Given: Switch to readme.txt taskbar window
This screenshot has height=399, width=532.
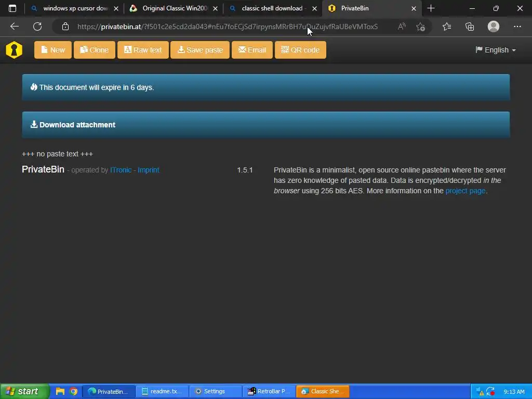Looking at the screenshot, I should click(162, 391).
